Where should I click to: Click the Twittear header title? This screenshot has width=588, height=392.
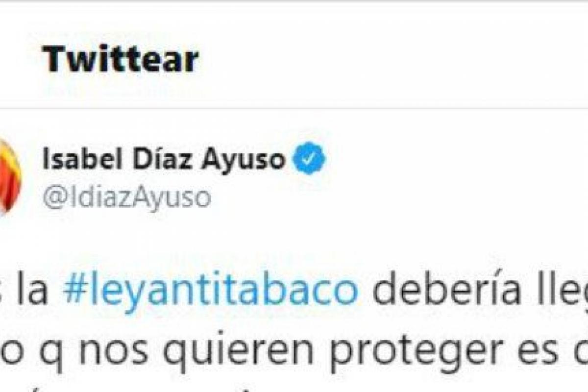[x=121, y=59]
